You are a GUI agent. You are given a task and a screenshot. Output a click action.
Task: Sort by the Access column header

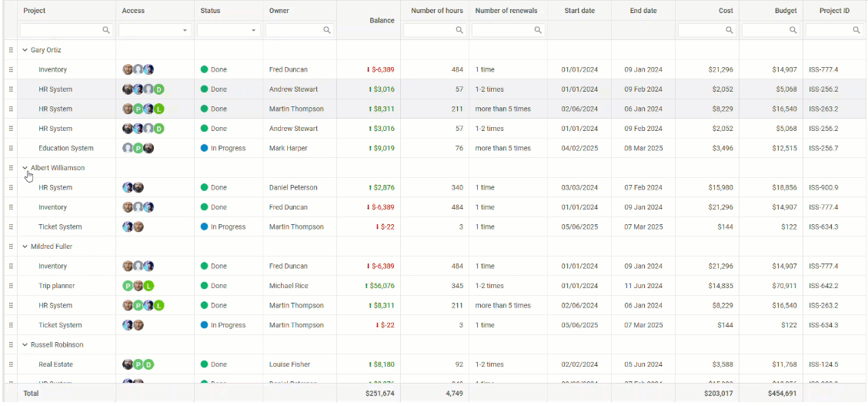point(133,11)
